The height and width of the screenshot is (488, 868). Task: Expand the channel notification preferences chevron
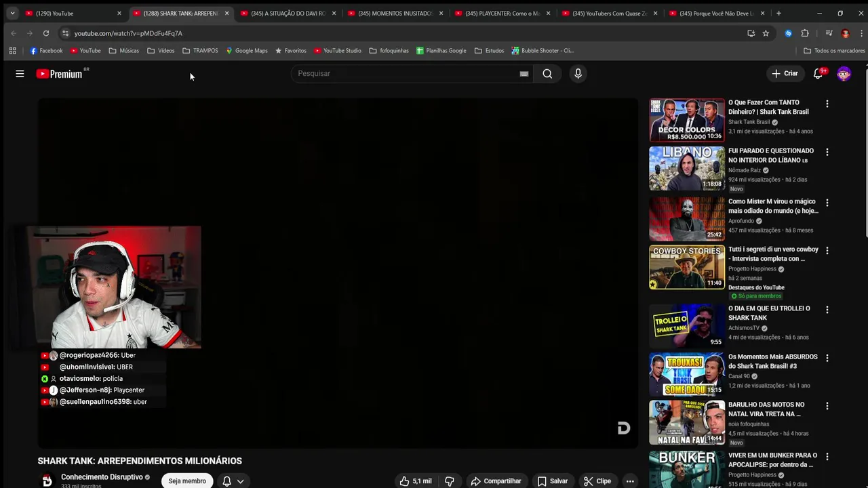(x=240, y=481)
